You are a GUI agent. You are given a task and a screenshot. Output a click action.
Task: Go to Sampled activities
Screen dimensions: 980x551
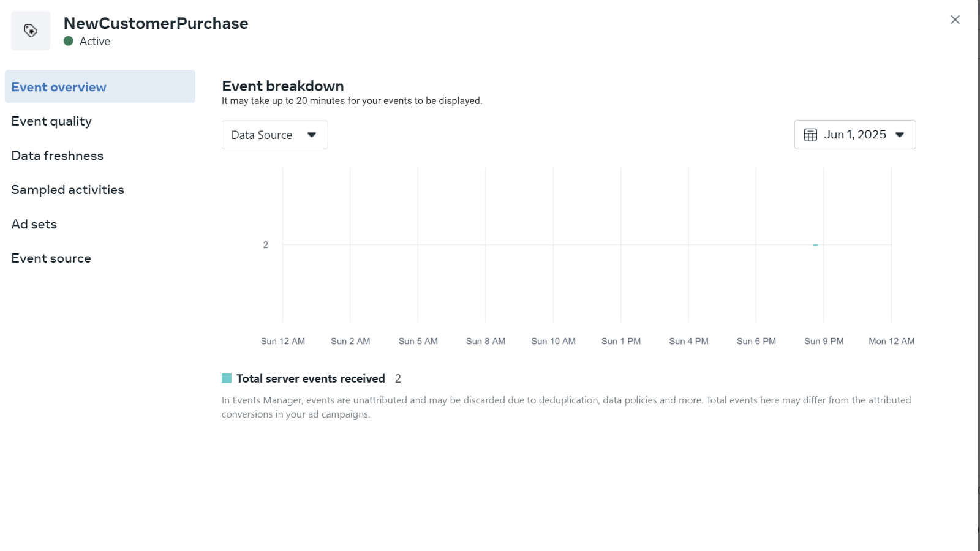(67, 190)
